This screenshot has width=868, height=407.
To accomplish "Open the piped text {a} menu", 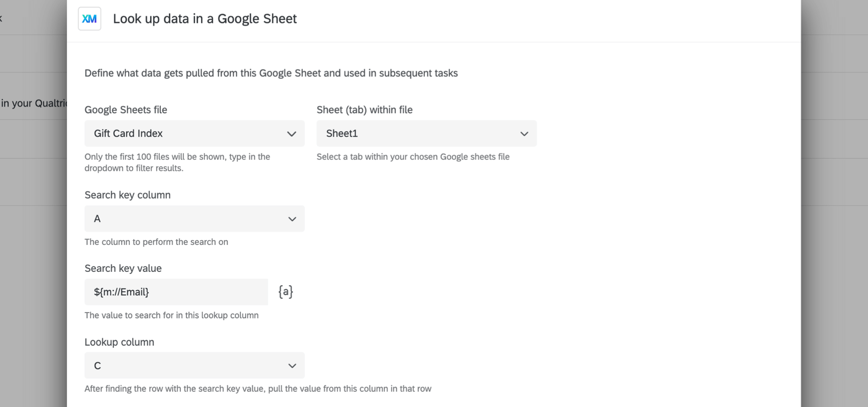I will point(285,292).
